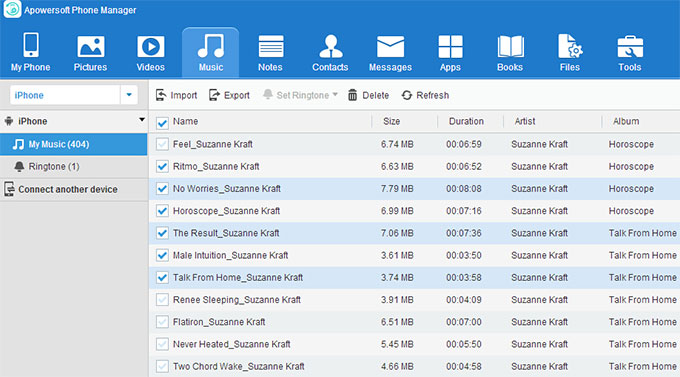Sort by the Artist column header

(525, 121)
